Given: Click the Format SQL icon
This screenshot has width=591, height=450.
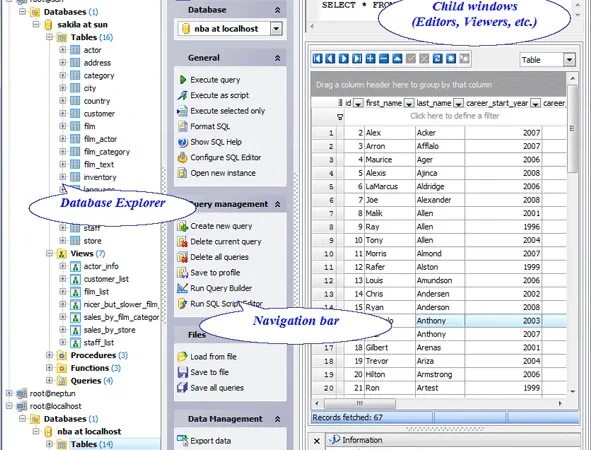Looking at the screenshot, I should (182, 126).
